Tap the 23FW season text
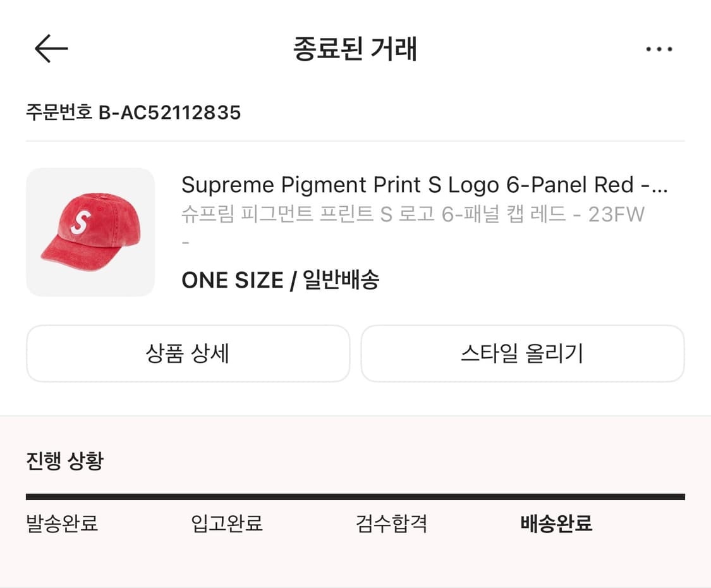711x588 pixels. (616, 215)
